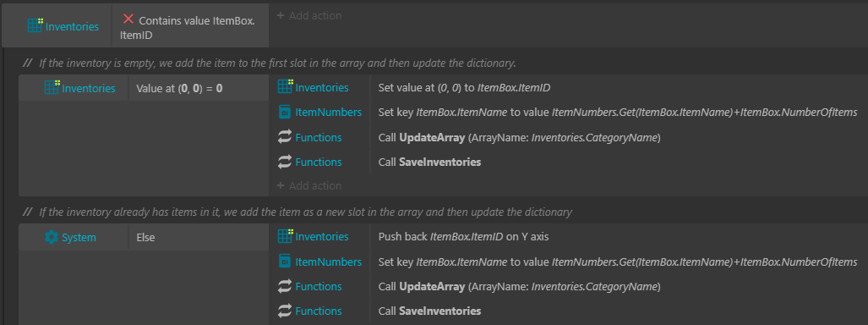Click Inventories icon next to Push back action
868x325 pixels.
285,236
